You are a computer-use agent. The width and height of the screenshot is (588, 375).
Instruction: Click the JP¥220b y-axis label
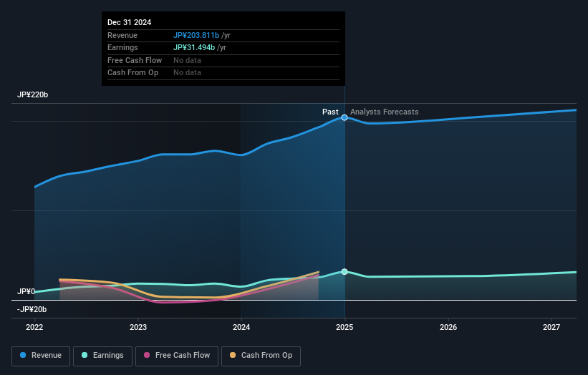(33, 94)
